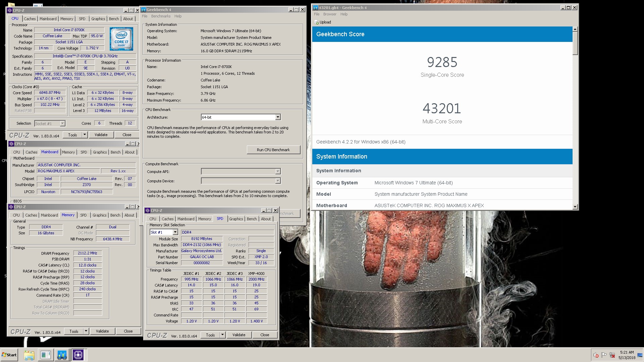Click Validate in the CPU-Z Memory window
This screenshot has height=362, width=644.
click(x=102, y=331)
